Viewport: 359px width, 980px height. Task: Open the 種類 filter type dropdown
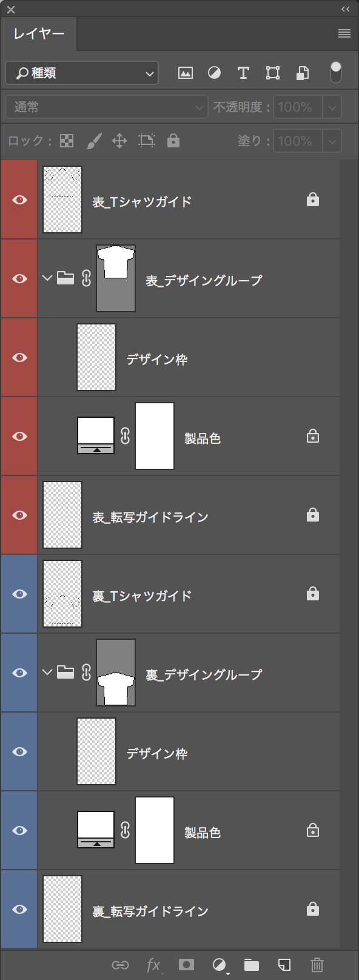tap(82, 73)
